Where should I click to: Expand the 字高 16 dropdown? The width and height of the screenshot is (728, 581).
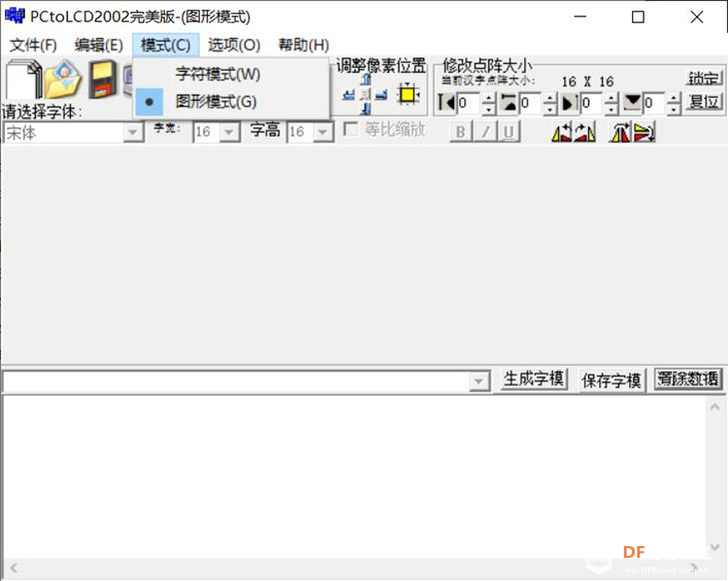[323, 132]
